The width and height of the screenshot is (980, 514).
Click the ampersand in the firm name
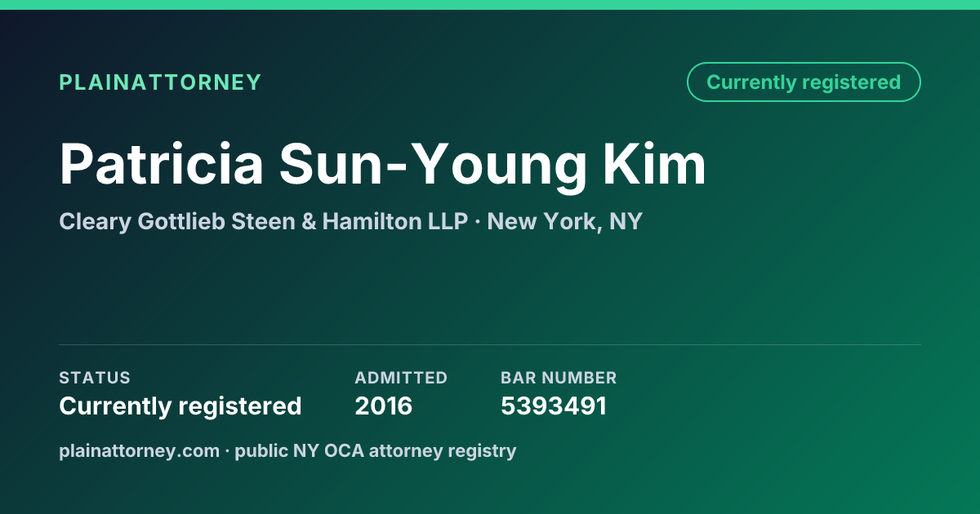point(309,221)
